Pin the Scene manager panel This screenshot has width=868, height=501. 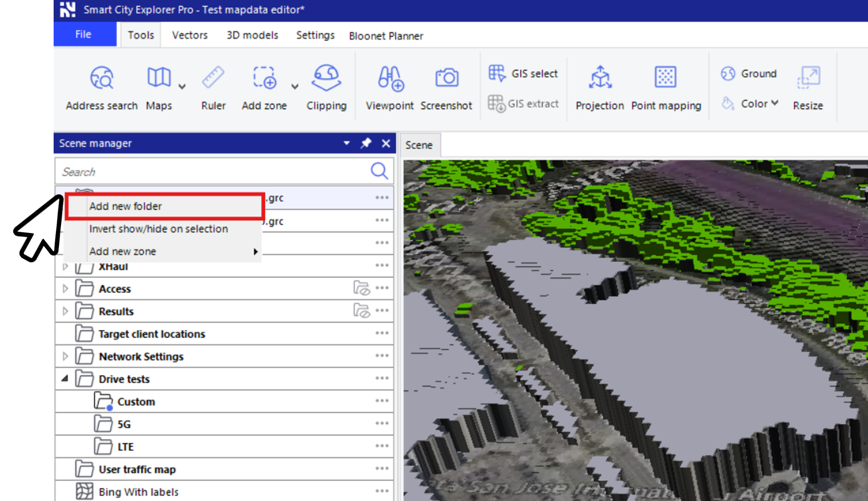click(366, 143)
